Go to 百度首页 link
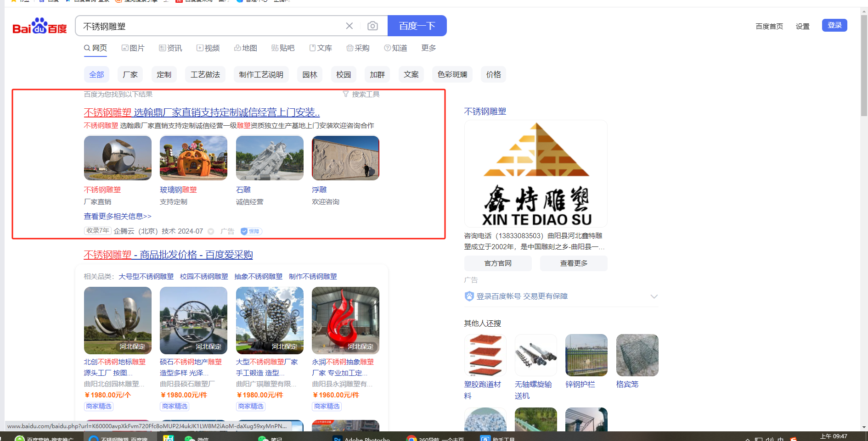 (769, 26)
